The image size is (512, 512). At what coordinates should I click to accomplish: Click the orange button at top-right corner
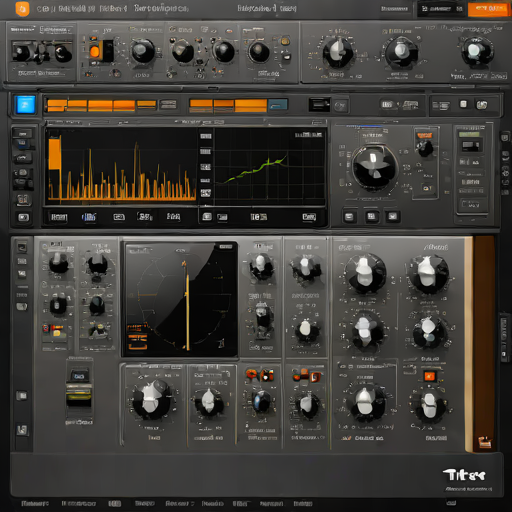pos(489,9)
